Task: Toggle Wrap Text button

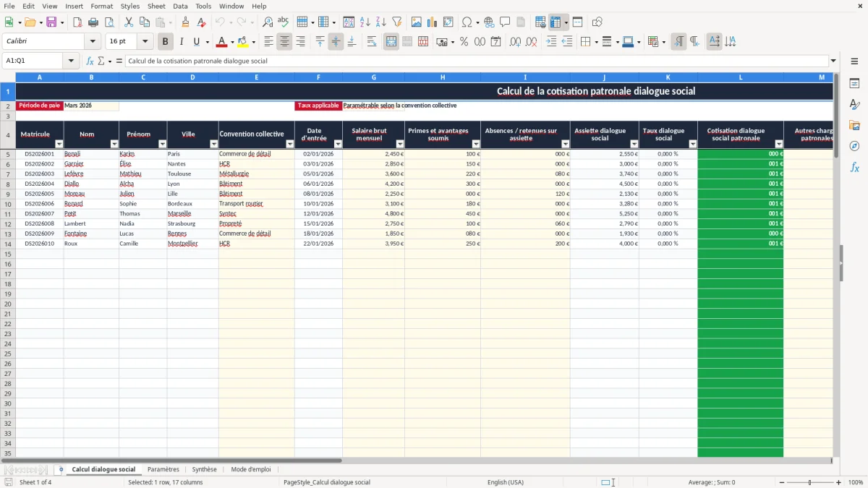Action: (x=372, y=42)
